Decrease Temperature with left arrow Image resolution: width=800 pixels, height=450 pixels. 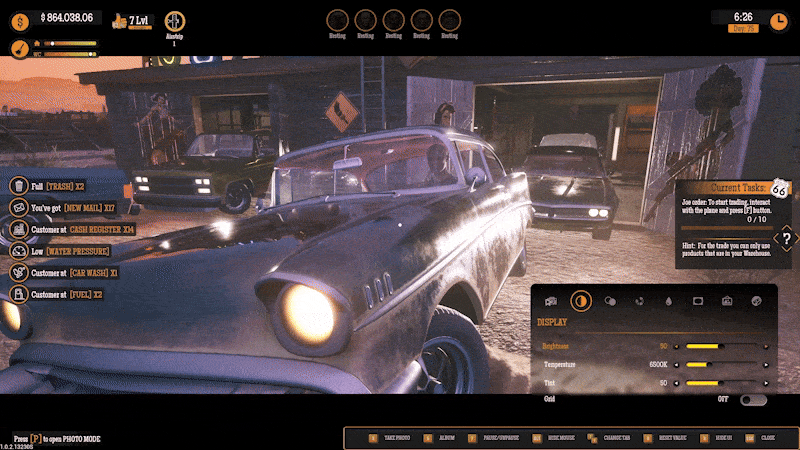676,365
